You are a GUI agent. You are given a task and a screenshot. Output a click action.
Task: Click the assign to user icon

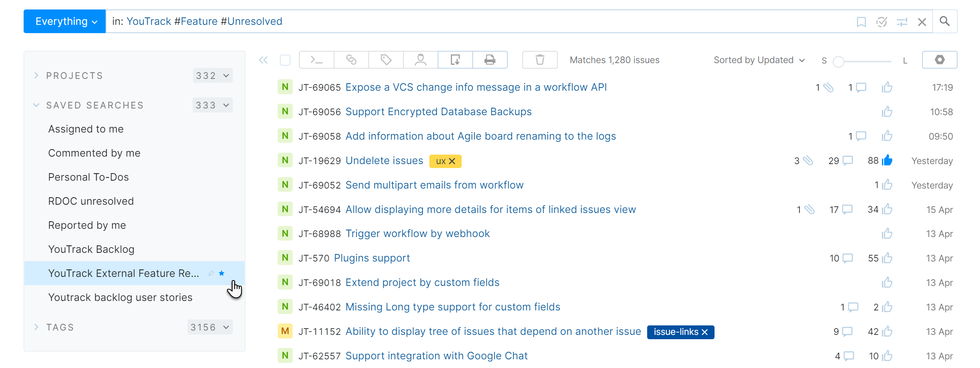[420, 60]
